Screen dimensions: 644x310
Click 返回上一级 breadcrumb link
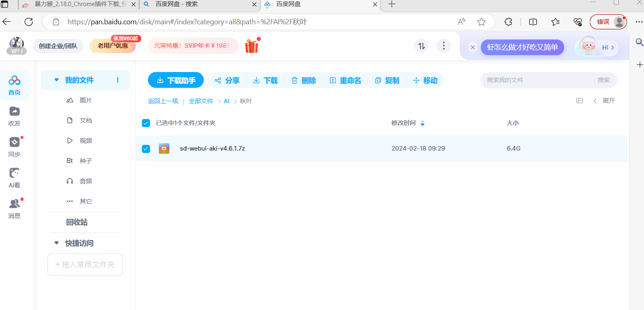(x=163, y=101)
